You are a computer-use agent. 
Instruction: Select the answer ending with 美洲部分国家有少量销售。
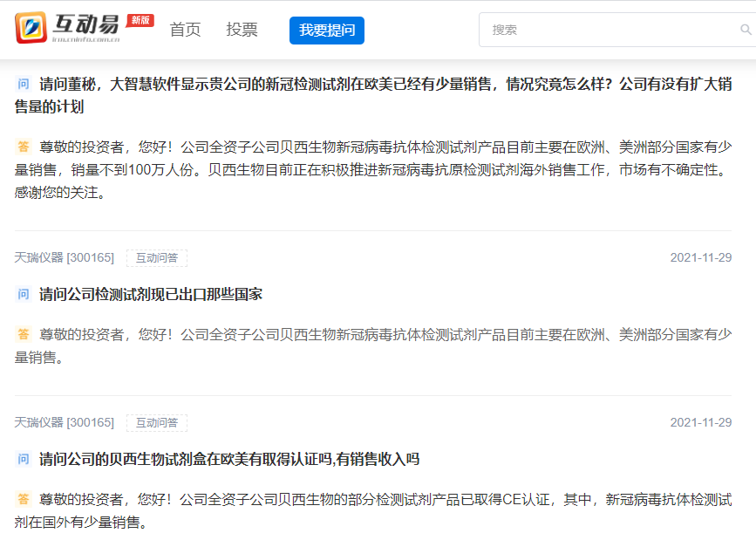[x=373, y=345]
